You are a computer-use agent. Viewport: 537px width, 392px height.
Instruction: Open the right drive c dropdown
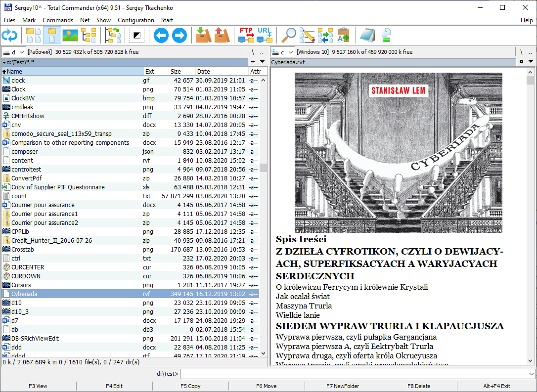[x=282, y=52]
